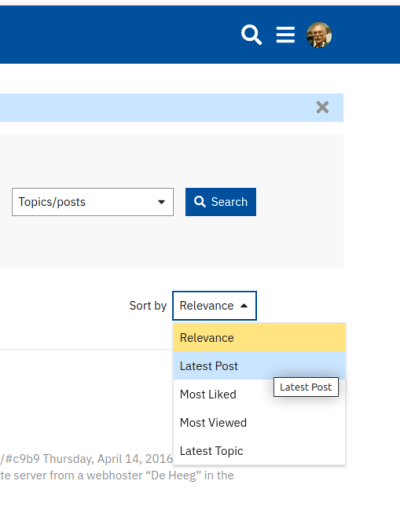400x521 pixels.
Task: Collapse the Sort by Relevance dropdown
Action: pos(214,306)
